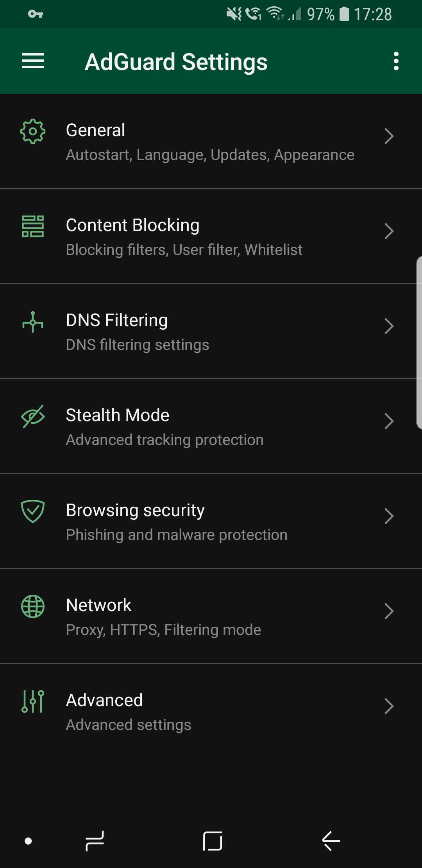Tap the General gear icon
The image size is (422, 868).
tap(33, 131)
